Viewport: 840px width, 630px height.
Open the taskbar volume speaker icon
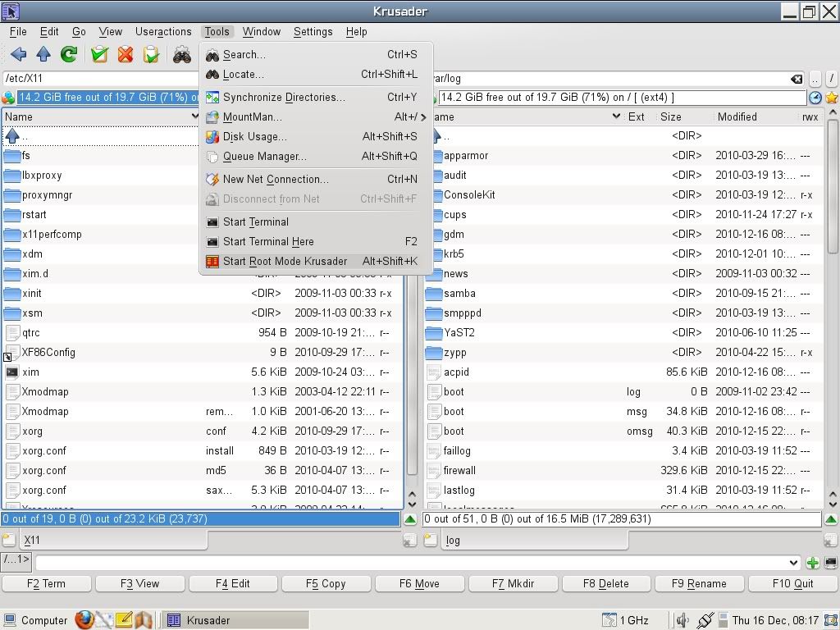[x=682, y=620]
